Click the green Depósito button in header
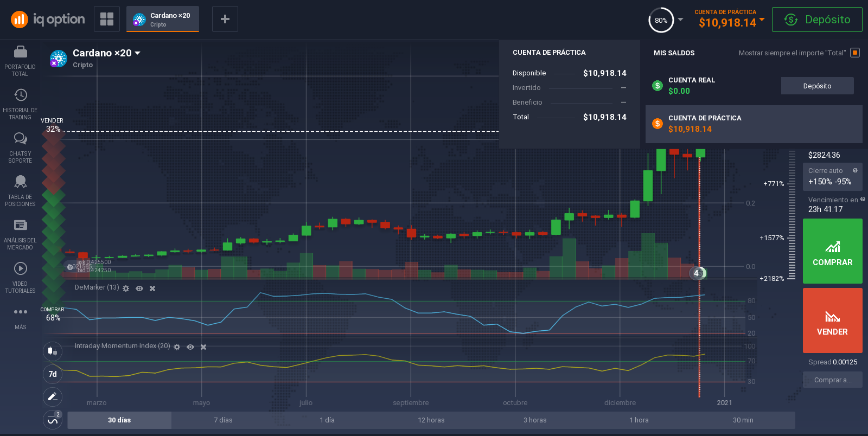 point(817,20)
